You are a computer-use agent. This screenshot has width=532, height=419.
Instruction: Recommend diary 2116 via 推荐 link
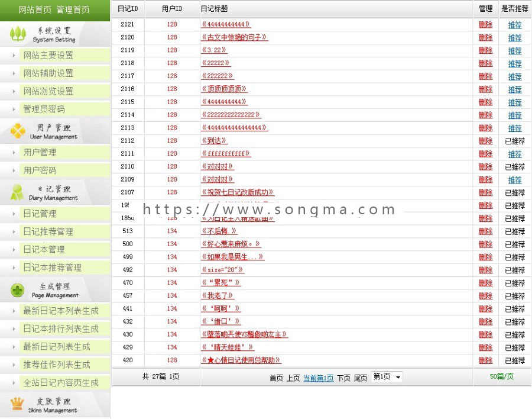coord(515,89)
